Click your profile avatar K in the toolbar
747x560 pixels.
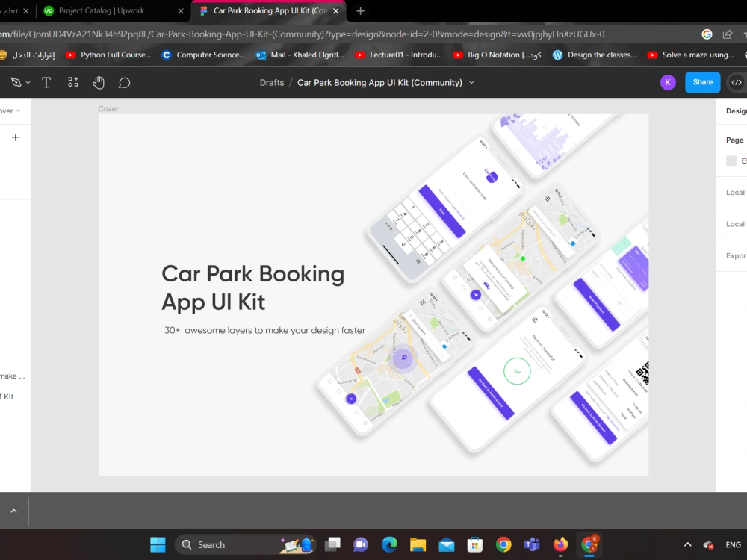tap(667, 82)
